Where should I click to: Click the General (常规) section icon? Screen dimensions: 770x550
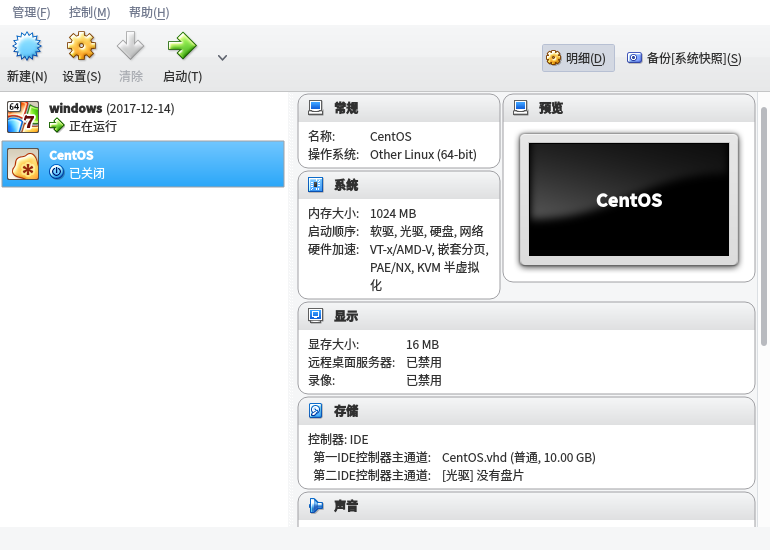(315, 108)
